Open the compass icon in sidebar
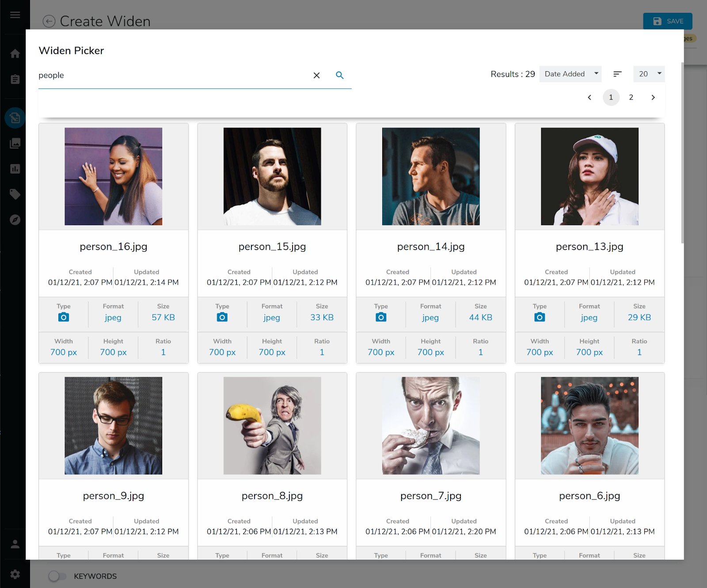Viewport: 707px width, 588px height. pyautogui.click(x=15, y=220)
